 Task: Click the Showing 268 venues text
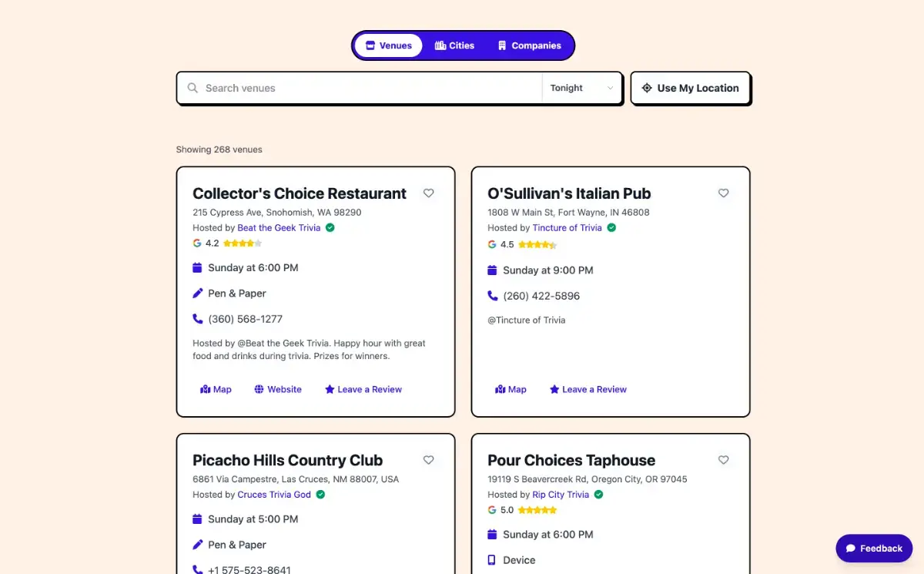[219, 149]
